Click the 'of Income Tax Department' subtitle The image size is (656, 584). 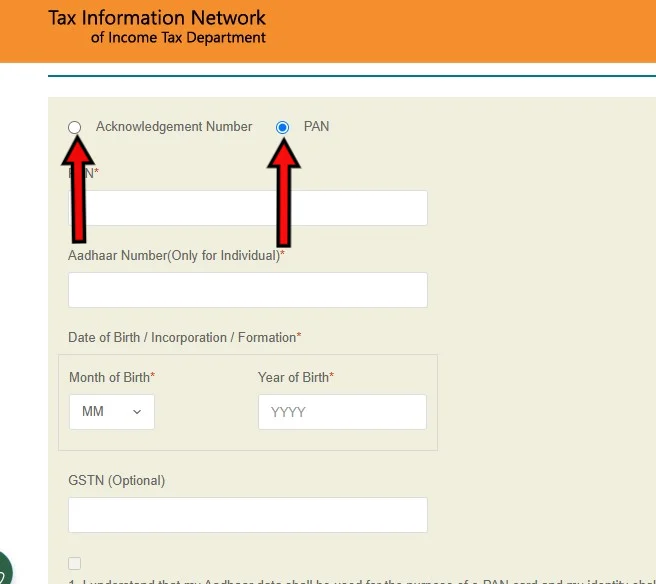coord(178,38)
